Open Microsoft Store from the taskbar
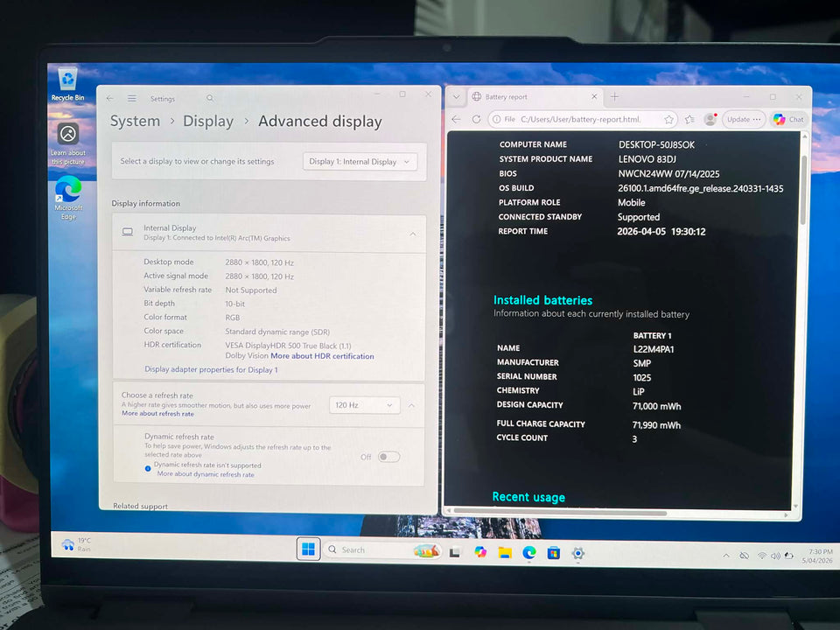The height and width of the screenshot is (630, 840). tap(553, 553)
